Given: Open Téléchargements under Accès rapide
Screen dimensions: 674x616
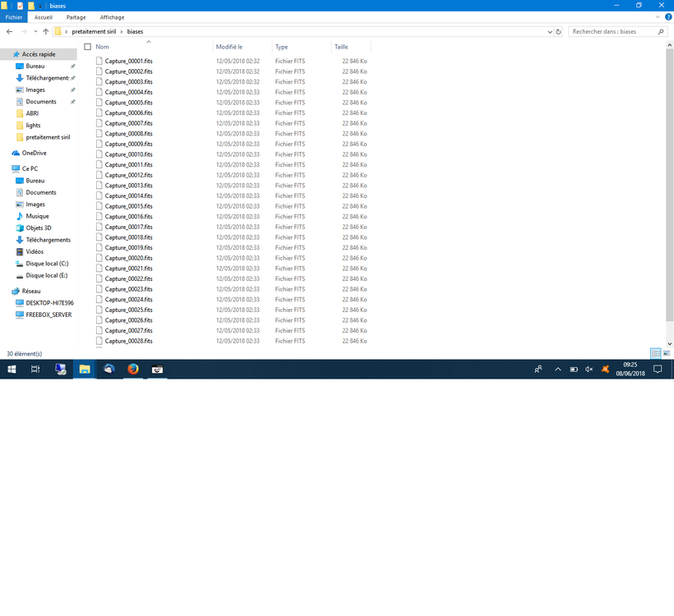Looking at the screenshot, I should pos(48,78).
